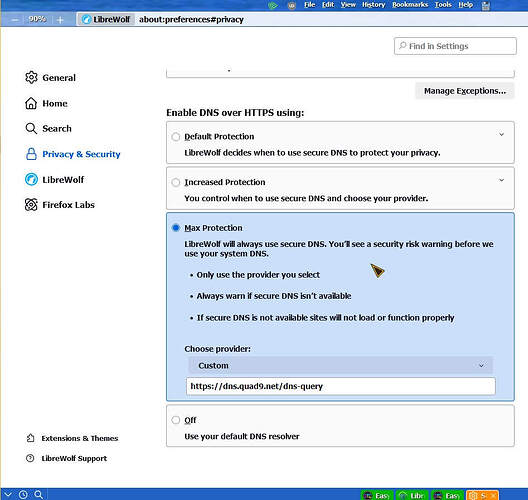Image resolution: width=528 pixels, height=500 pixels.
Task: Click the Extensions & Themes puzzle icon
Action: point(30,438)
